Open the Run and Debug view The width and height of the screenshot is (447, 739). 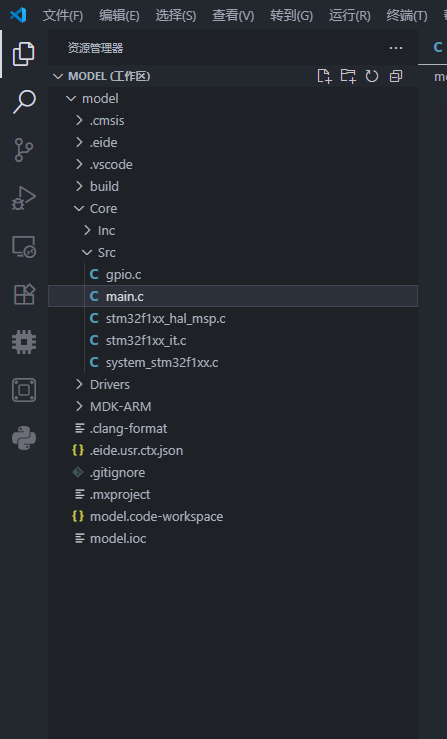pos(24,198)
